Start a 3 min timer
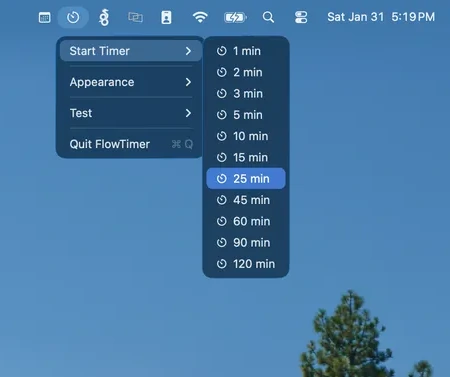This screenshot has height=377, width=450. click(x=246, y=94)
